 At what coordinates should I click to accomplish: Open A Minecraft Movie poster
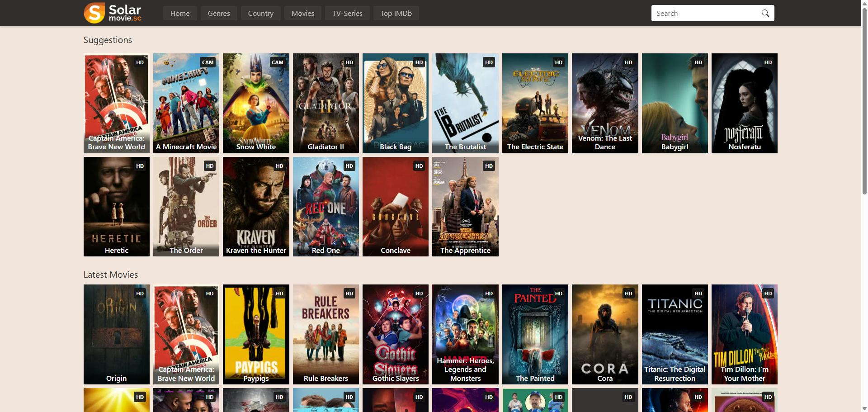click(186, 103)
